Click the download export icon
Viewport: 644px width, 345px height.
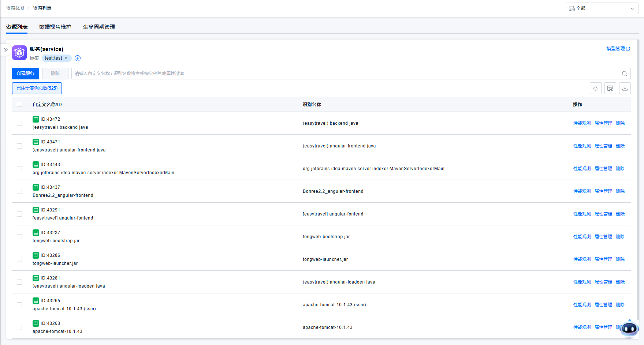click(x=625, y=88)
